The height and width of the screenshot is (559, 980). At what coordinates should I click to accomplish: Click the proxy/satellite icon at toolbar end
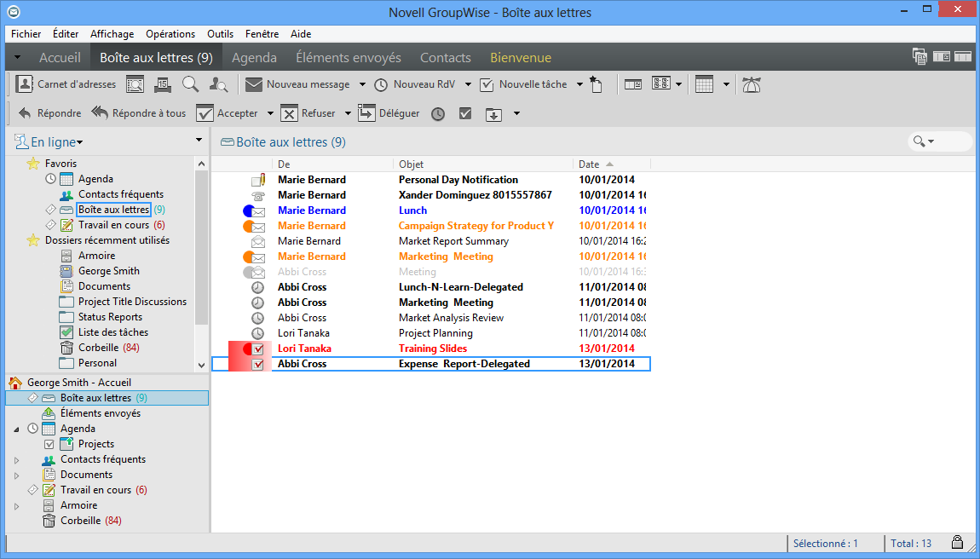click(752, 84)
